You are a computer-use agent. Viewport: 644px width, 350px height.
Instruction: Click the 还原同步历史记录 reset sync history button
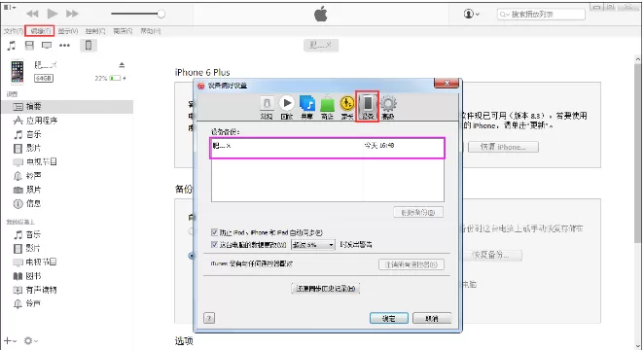coord(325,289)
